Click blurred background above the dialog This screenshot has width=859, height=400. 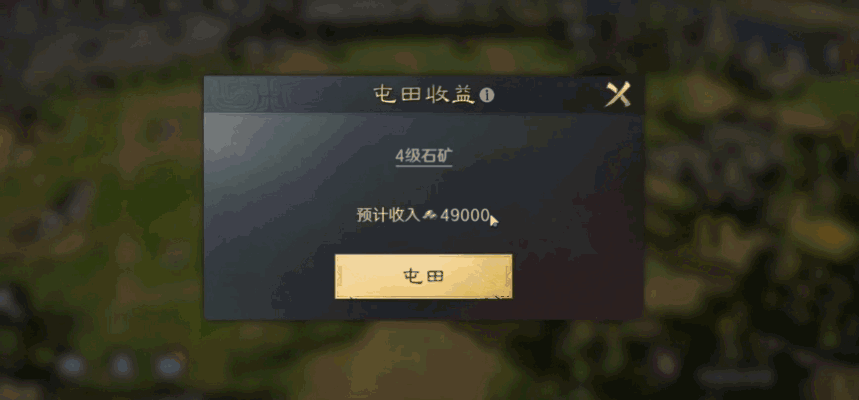pyautogui.click(x=423, y=37)
